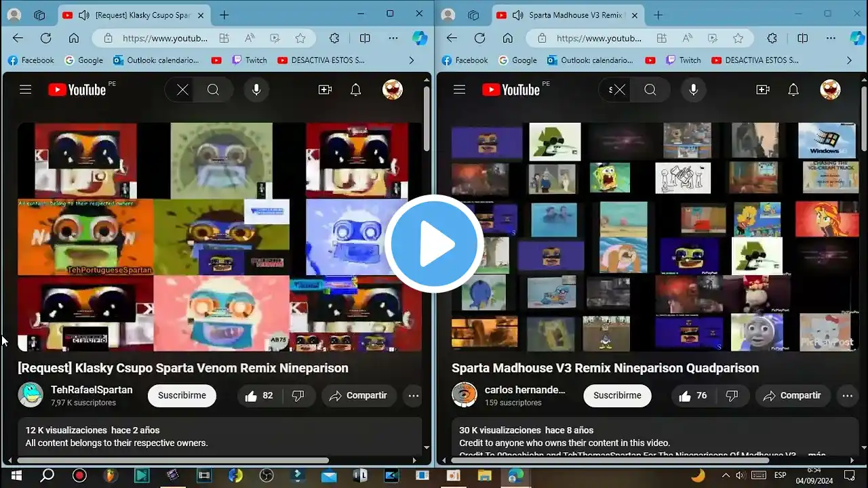Open Copilot in the right Edge window

[857, 39]
